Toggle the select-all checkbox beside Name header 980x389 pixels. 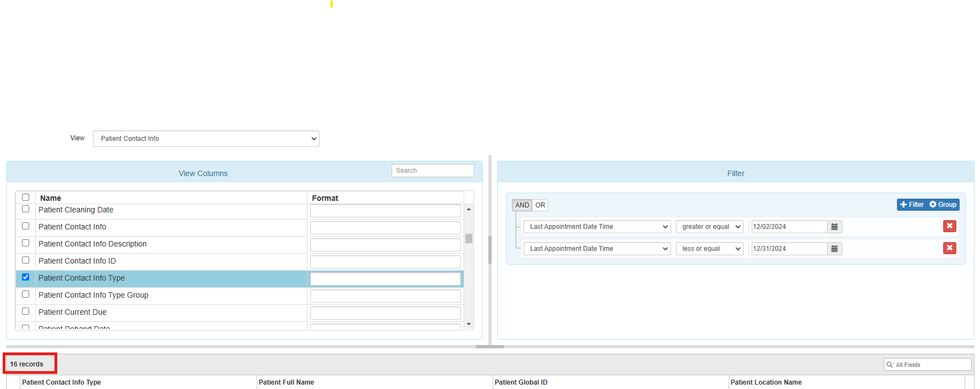pos(25,198)
